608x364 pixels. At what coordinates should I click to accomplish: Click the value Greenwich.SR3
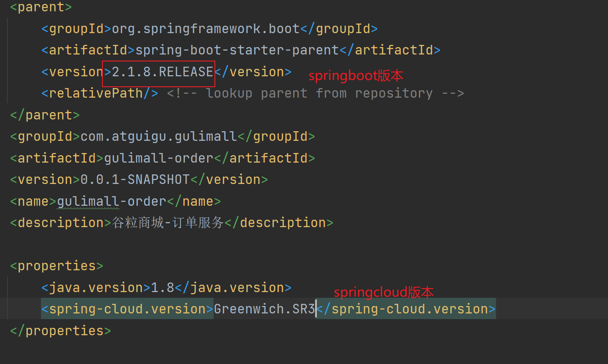tap(265, 309)
